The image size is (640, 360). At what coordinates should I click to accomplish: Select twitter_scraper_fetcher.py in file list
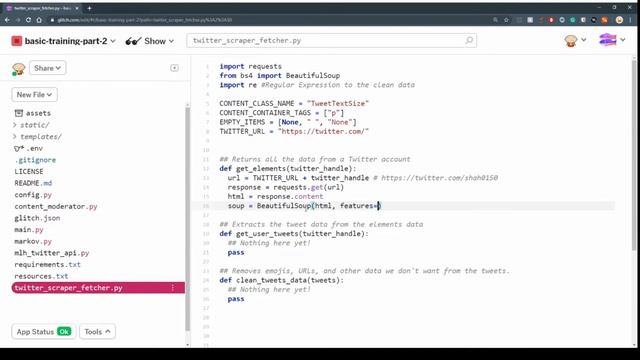98,288
